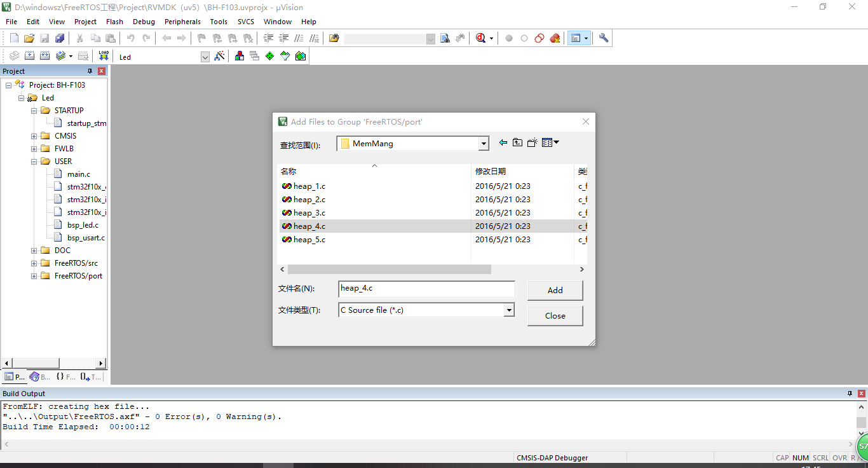Open the C Source file type dropdown
This screenshot has height=468, width=868.
pyautogui.click(x=509, y=310)
